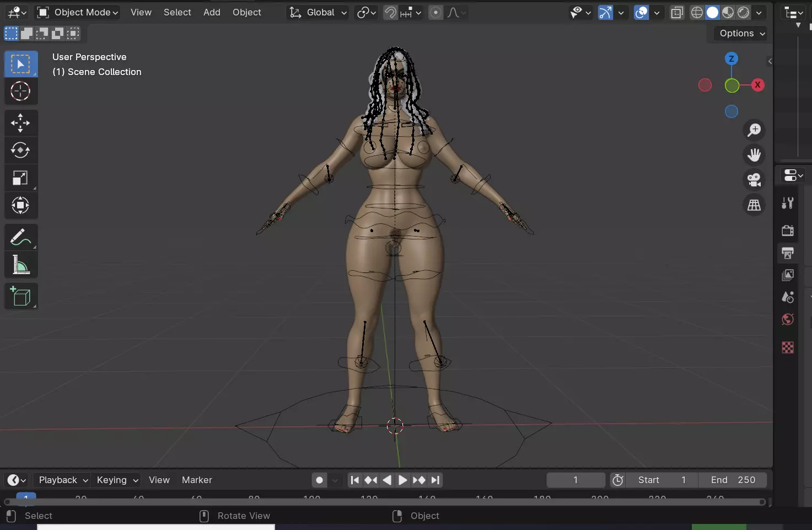
Task: Open the Object menu
Action: pos(247,12)
